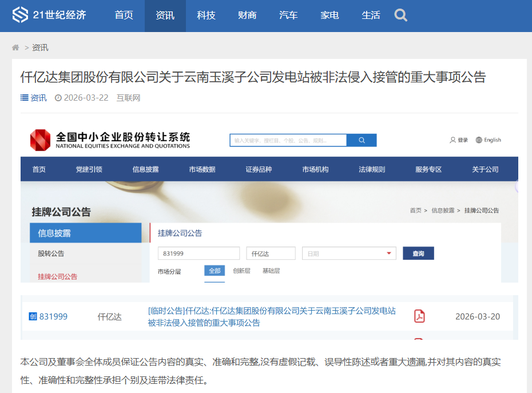Click stock code 831999 in results row
532x393 pixels.
(53, 317)
